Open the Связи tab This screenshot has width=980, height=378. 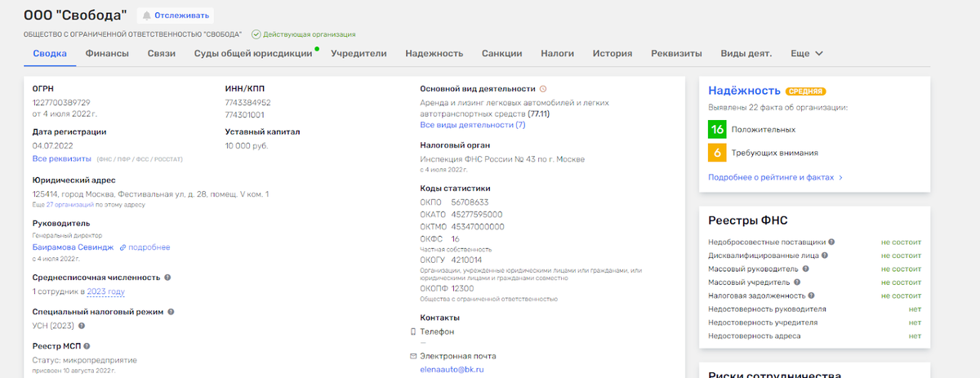coord(161,54)
